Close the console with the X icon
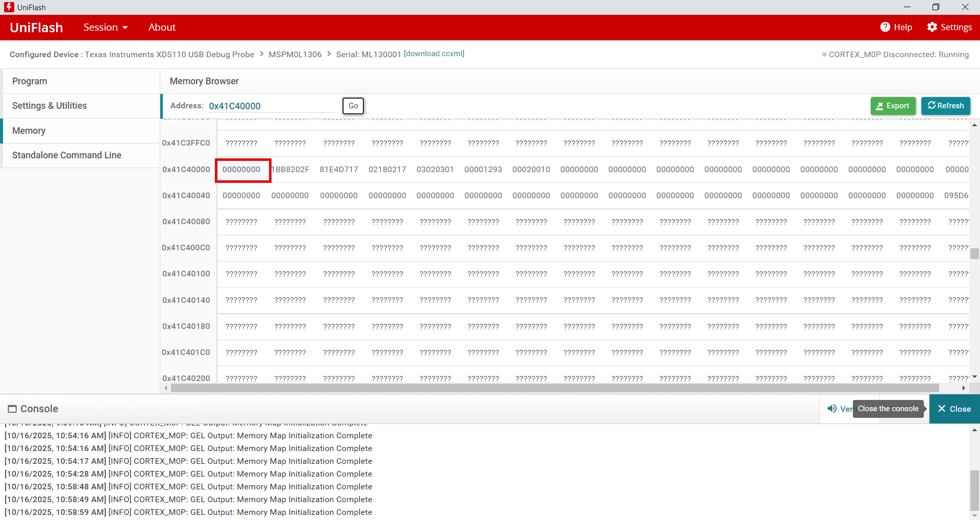980x520 pixels. point(942,409)
